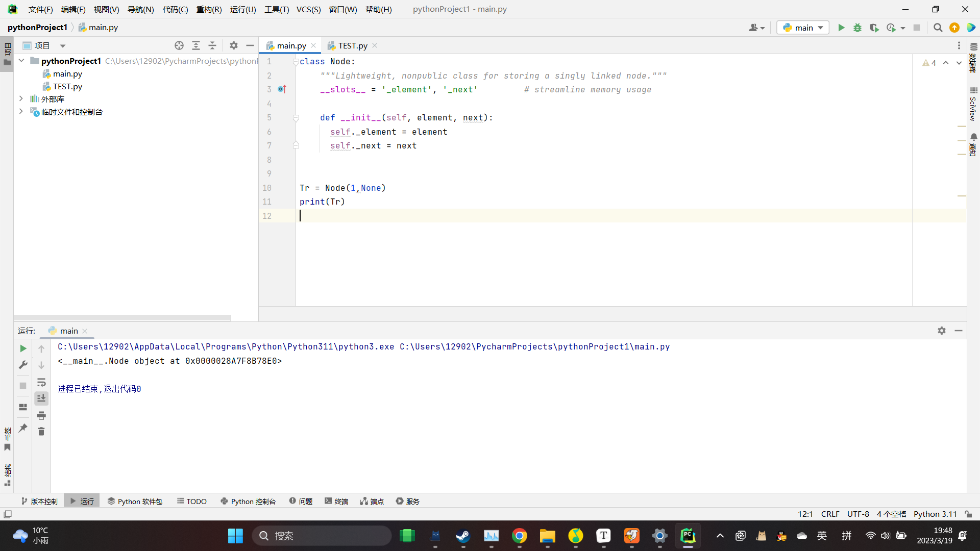
Task: Open the main run configuration dropdown
Action: click(x=803, y=28)
